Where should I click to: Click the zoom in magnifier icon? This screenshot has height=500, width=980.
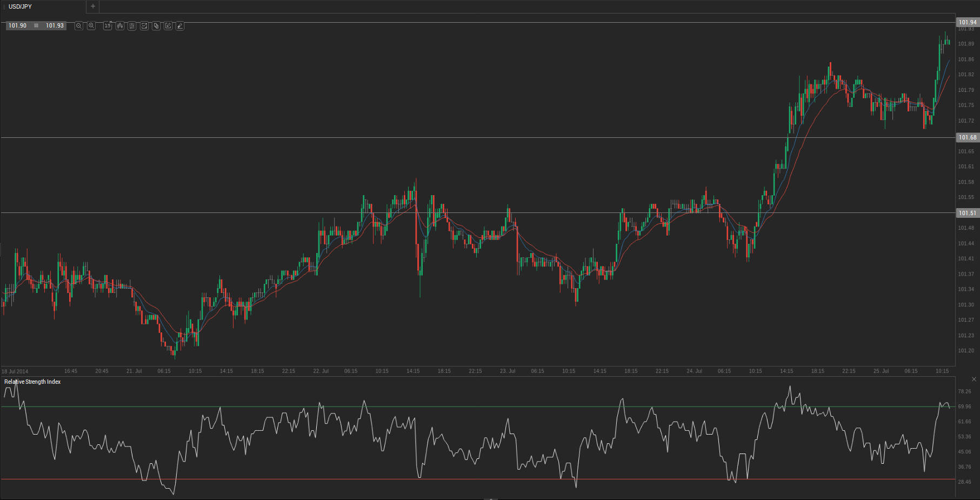pos(91,26)
